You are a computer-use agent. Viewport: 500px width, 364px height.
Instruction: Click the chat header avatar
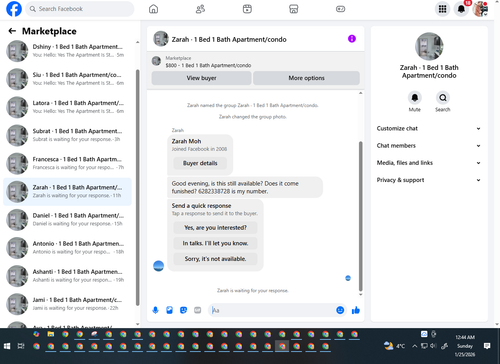(x=161, y=39)
